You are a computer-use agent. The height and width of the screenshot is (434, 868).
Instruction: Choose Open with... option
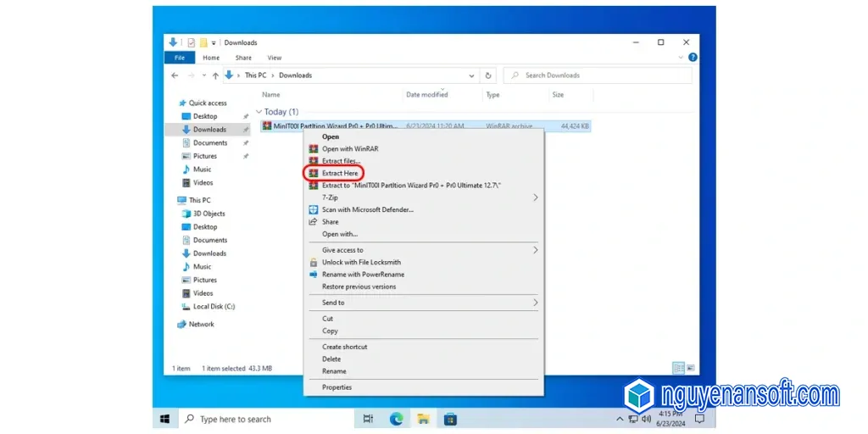(x=340, y=234)
